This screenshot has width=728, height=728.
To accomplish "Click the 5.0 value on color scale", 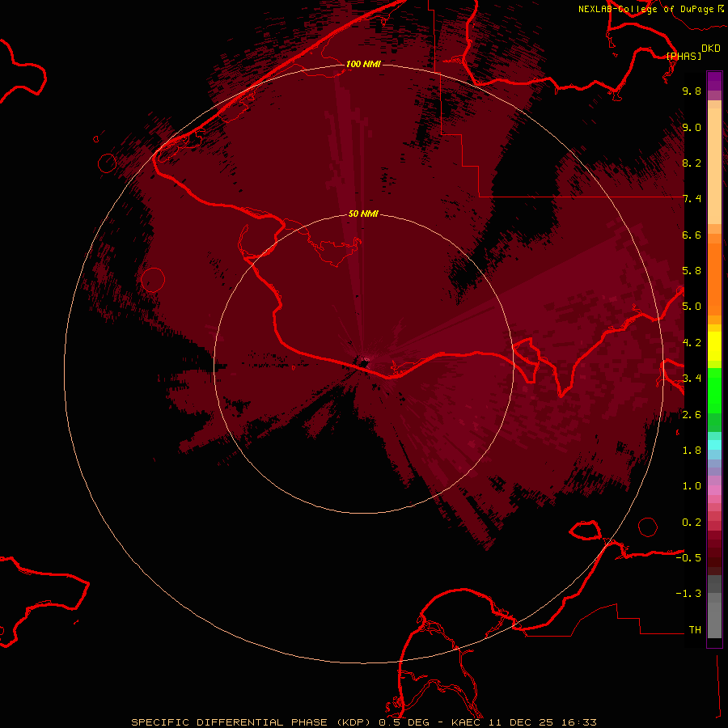I will pos(692,307).
